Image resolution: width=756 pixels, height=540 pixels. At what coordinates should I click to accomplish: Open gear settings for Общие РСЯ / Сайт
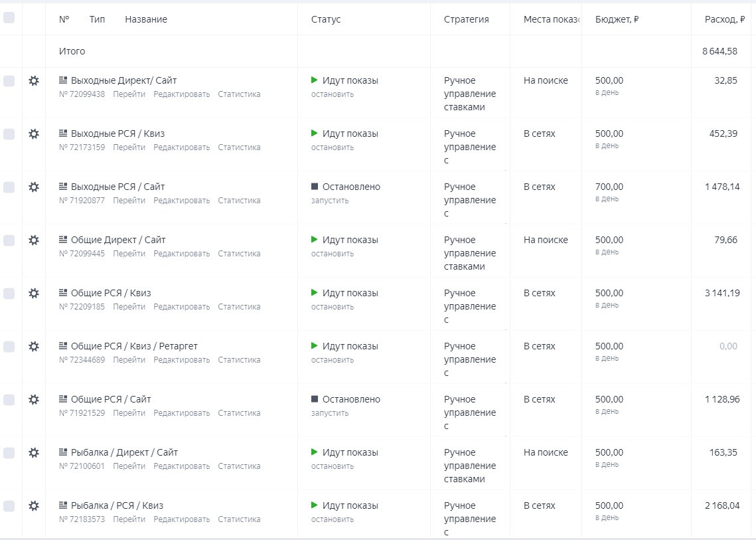(x=34, y=399)
